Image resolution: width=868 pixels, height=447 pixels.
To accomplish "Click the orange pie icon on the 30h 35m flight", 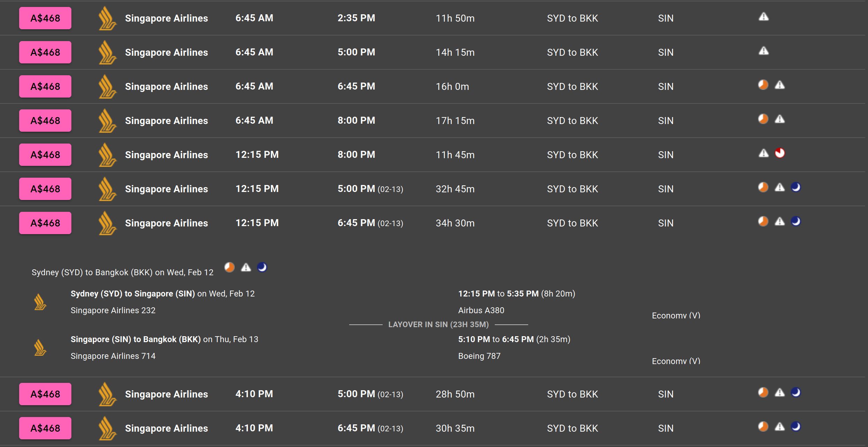I will click(763, 427).
